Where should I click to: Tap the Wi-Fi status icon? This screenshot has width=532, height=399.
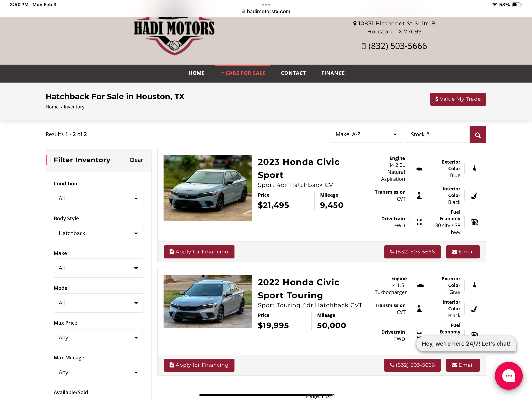(494, 5)
